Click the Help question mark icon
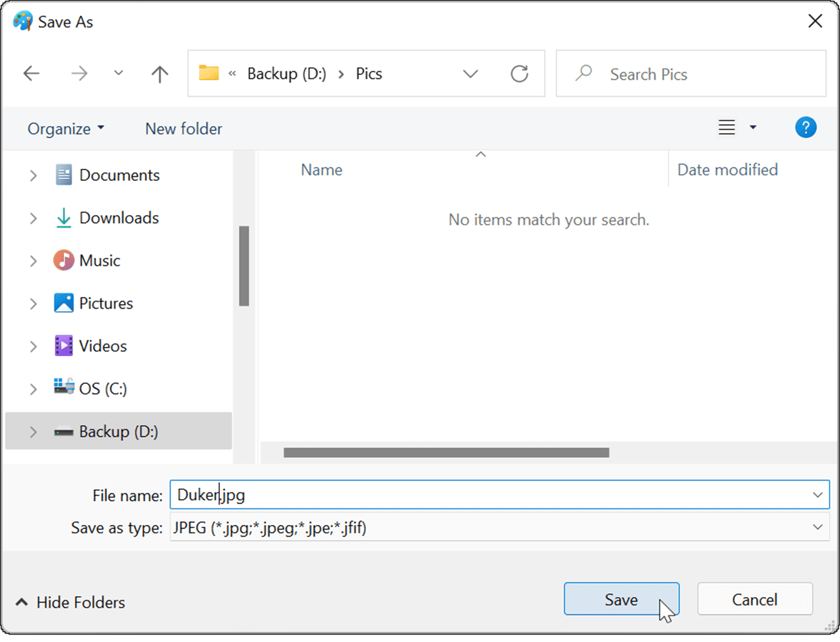 click(x=806, y=127)
